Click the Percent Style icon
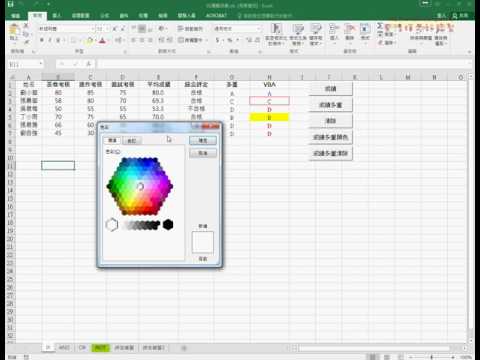The height and width of the screenshot is (360, 480). [x=230, y=40]
